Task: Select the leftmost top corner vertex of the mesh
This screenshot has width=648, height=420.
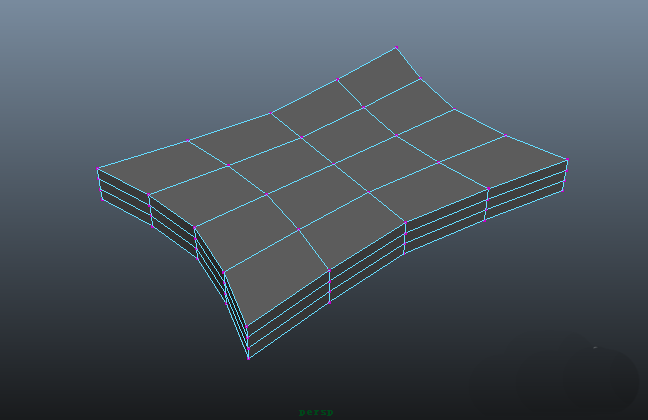Action: pos(98,169)
